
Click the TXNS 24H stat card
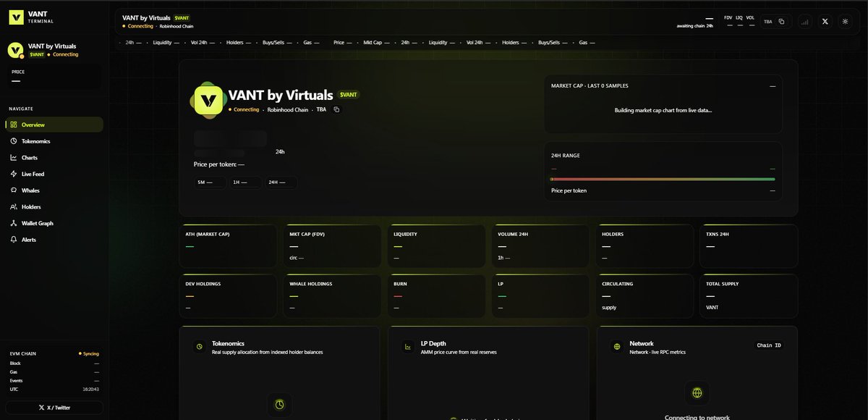tap(749, 246)
